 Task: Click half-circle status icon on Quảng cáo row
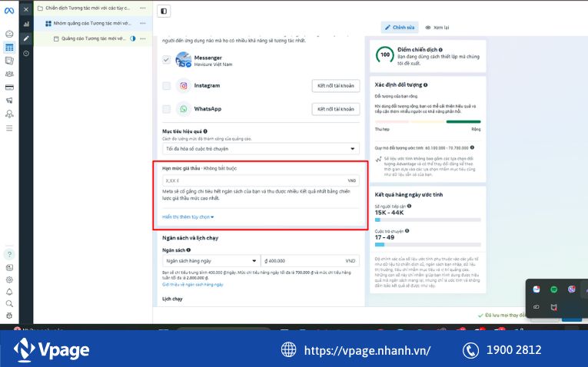tap(132, 38)
